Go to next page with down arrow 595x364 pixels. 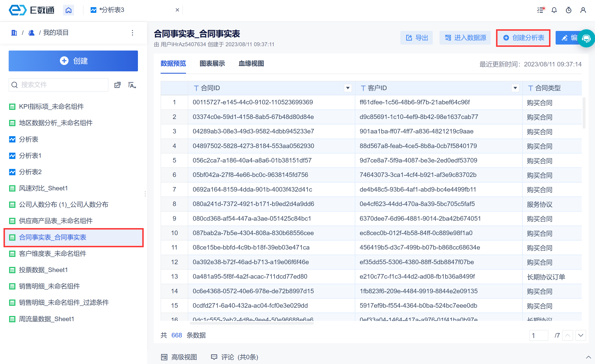[581, 335]
